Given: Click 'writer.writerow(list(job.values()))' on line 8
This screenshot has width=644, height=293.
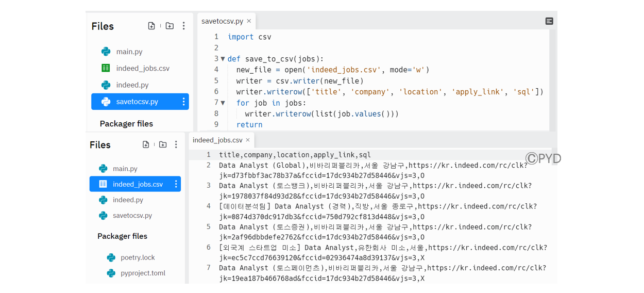Looking at the screenshot, I should click(322, 113).
